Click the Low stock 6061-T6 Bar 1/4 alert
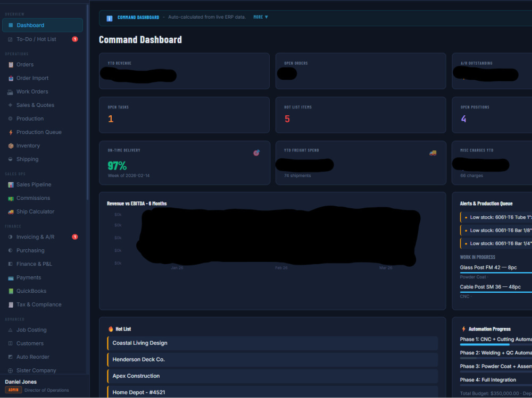 (x=496, y=243)
